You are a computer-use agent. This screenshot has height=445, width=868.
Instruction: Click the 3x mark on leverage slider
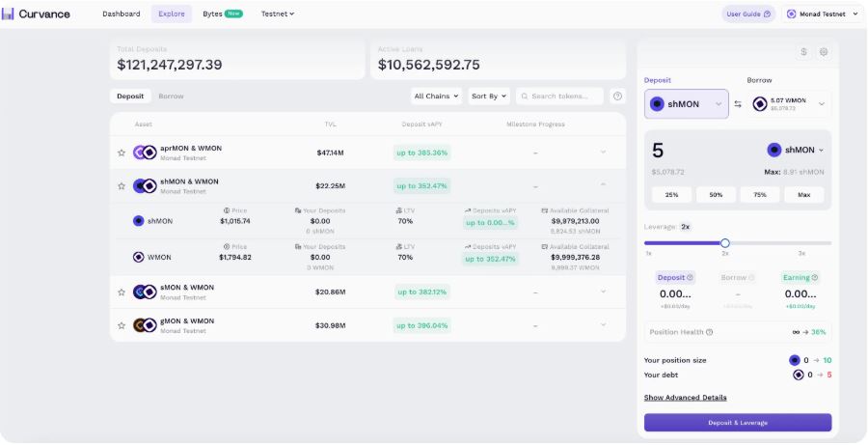click(x=801, y=253)
